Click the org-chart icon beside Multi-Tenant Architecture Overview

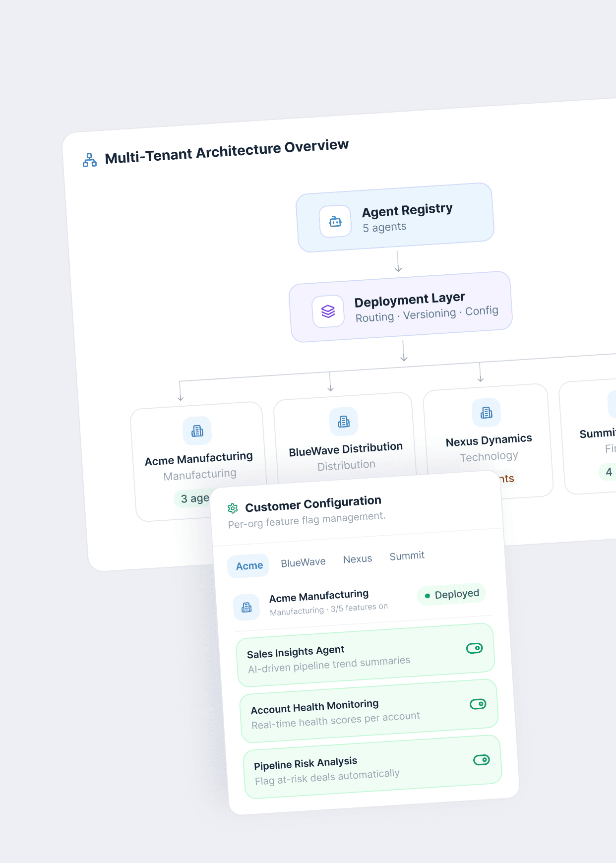tap(90, 160)
